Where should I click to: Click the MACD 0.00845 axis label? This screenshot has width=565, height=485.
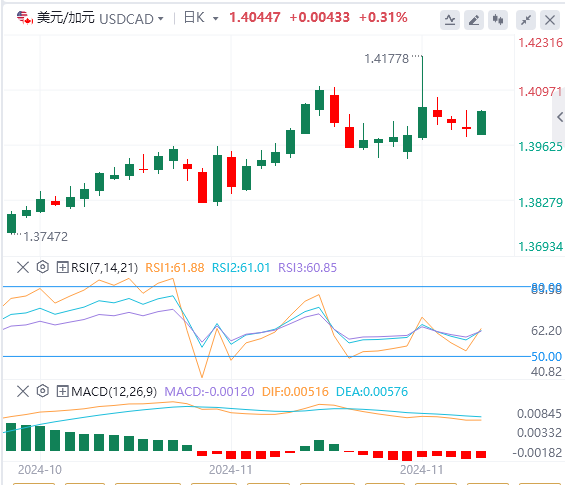coord(539,414)
